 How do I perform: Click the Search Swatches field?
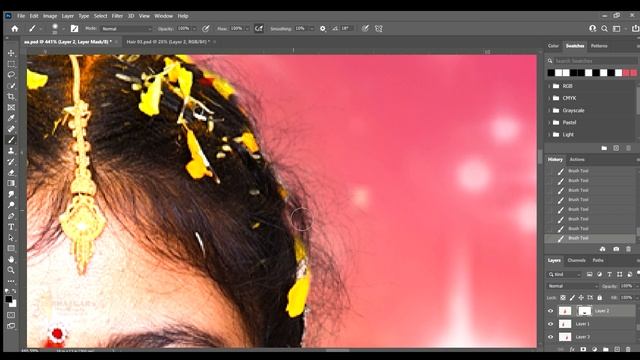pyautogui.click(x=595, y=61)
